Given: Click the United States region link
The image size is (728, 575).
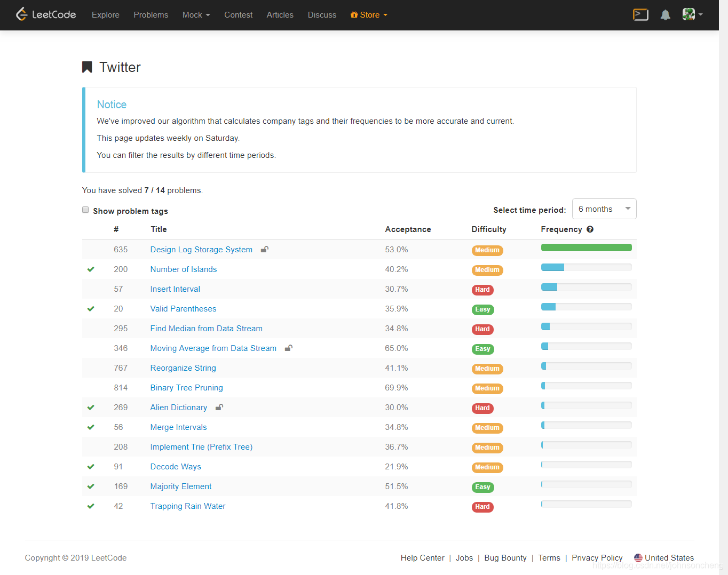Looking at the screenshot, I should [669, 558].
